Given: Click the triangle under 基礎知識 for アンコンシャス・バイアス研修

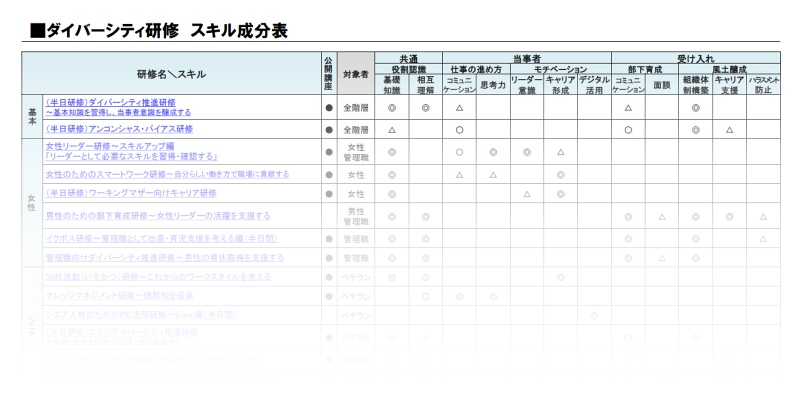Looking at the screenshot, I should [x=392, y=130].
